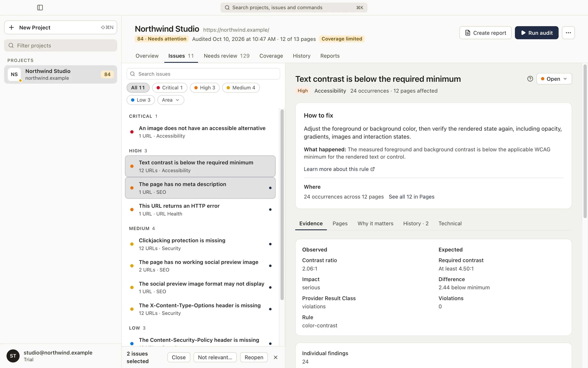Image resolution: width=588 pixels, height=368 pixels.
Task: Focus the Filter projects field
Action: click(x=60, y=46)
